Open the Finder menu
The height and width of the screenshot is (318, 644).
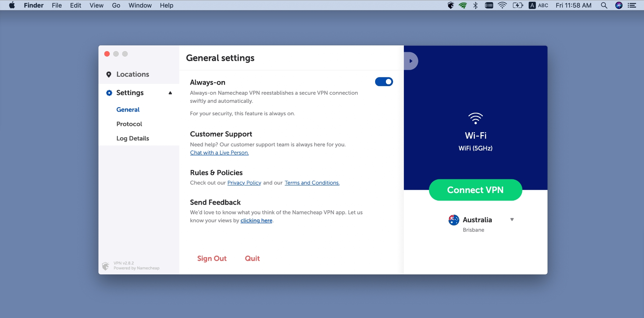tap(33, 5)
